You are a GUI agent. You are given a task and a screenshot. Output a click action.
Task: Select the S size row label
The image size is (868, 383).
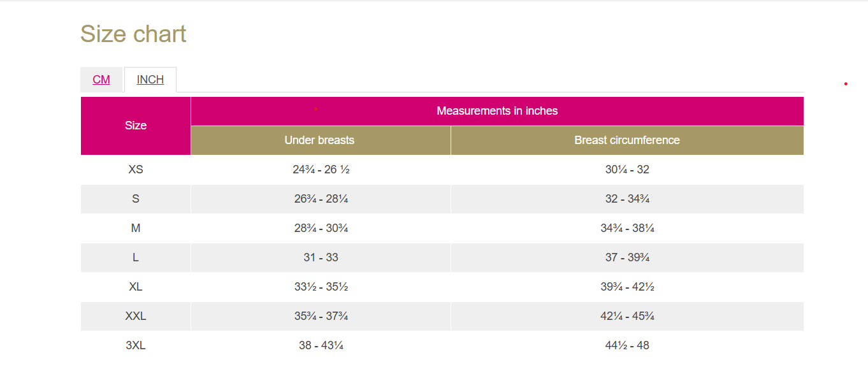click(x=136, y=199)
